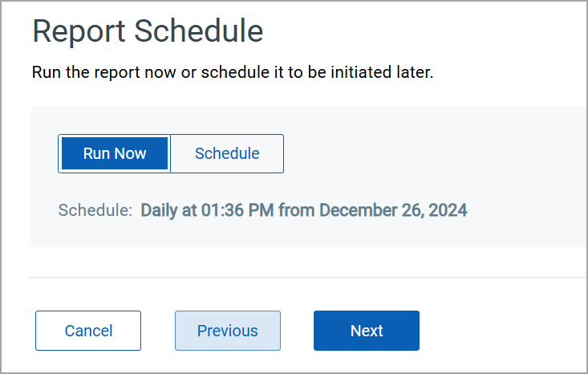Screen dimensions: 588x374
Task: Click the 'December 26, 2024' date text
Action: [x=393, y=210]
